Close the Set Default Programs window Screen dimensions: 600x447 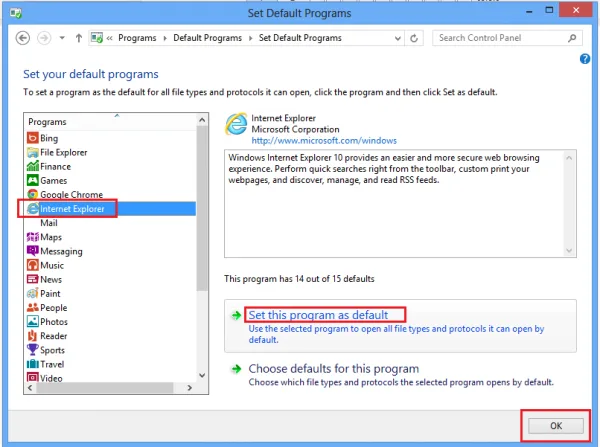pyautogui.click(x=576, y=10)
